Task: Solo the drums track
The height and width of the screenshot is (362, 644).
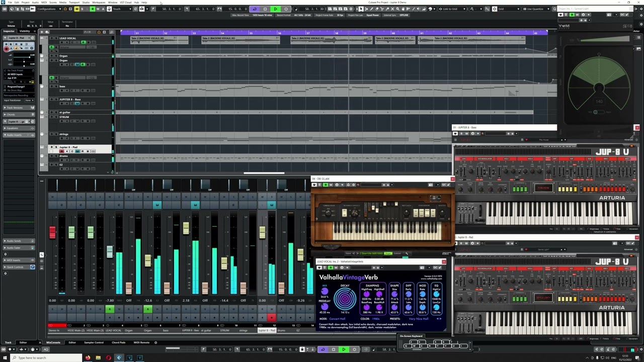Action: (x=55, y=156)
